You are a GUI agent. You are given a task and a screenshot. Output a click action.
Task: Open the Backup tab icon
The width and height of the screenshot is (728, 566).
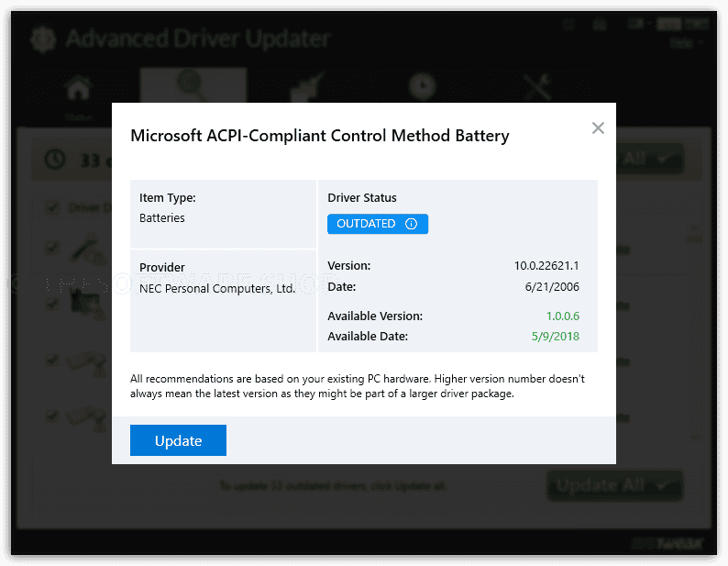[306, 87]
